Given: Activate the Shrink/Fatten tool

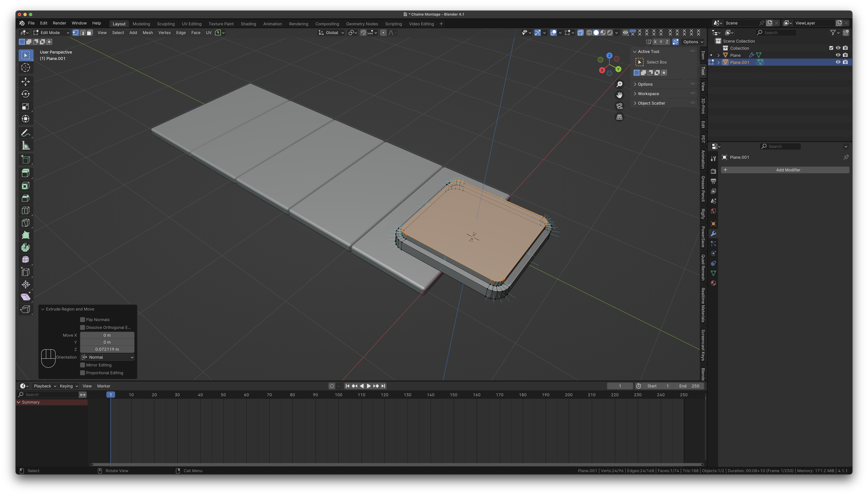Looking at the screenshot, I should click(x=25, y=285).
